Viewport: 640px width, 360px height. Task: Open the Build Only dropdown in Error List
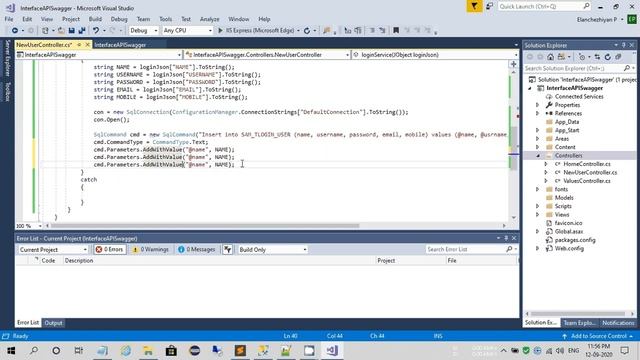pyautogui.click(x=272, y=249)
